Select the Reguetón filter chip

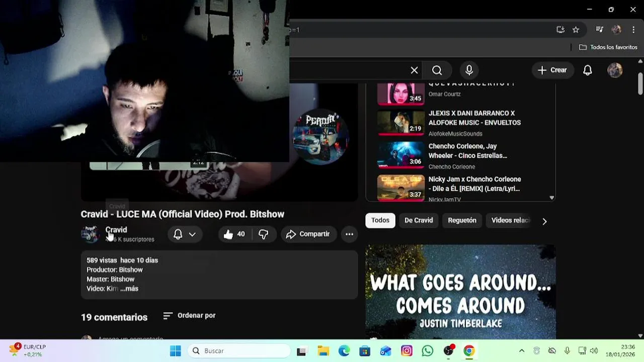coord(462,220)
